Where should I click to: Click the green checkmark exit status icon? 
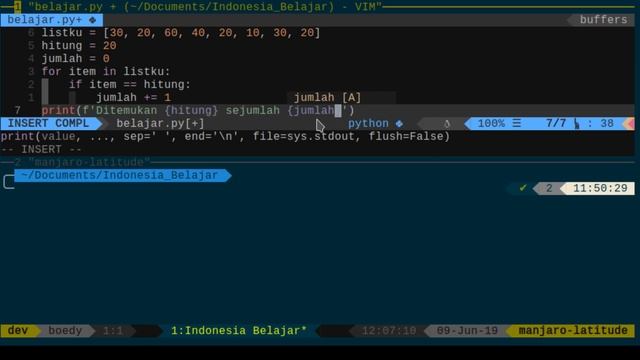coord(523,188)
